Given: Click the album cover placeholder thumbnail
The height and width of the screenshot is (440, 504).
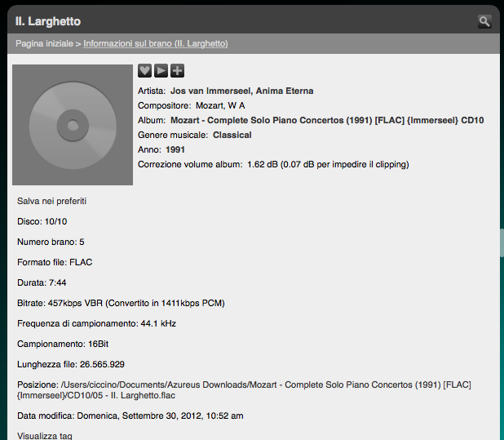Looking at the screenshot, I should coord(73,125).
